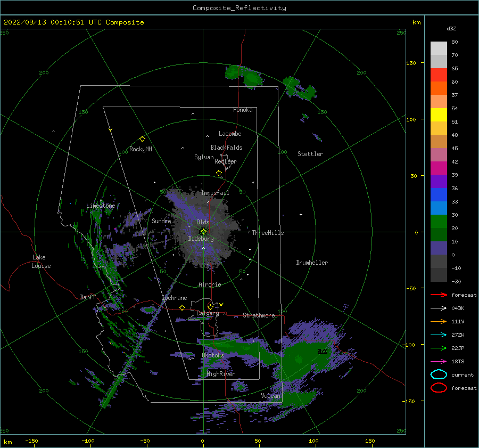Viewport: 479px width, 448px height.
Task: Select the magenta swatch in dBZ legend
Action: pyautogui.click(x=439, y=168)
